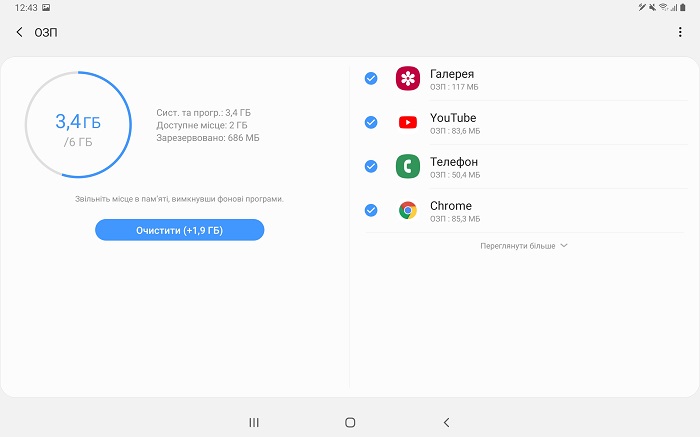Viewport: 700px width, 437px height.
Task: Tap the 'ОЗП : 85,3 МБ' label
Action: pos(455,219)
